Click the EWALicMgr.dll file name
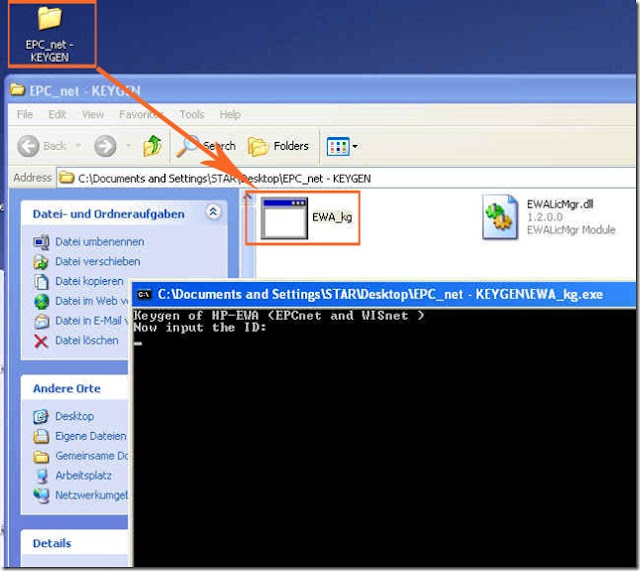The image size is (640, 571). click(560, 204)
